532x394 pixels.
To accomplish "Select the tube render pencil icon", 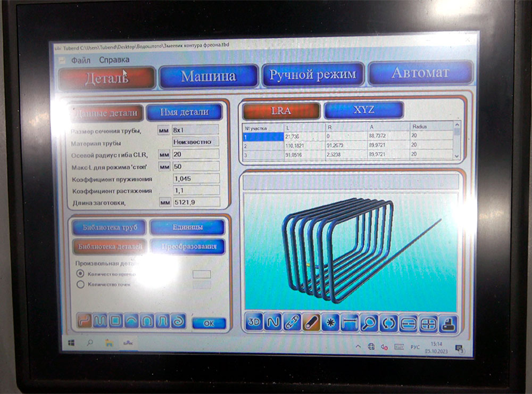I will tap(311, 322).
